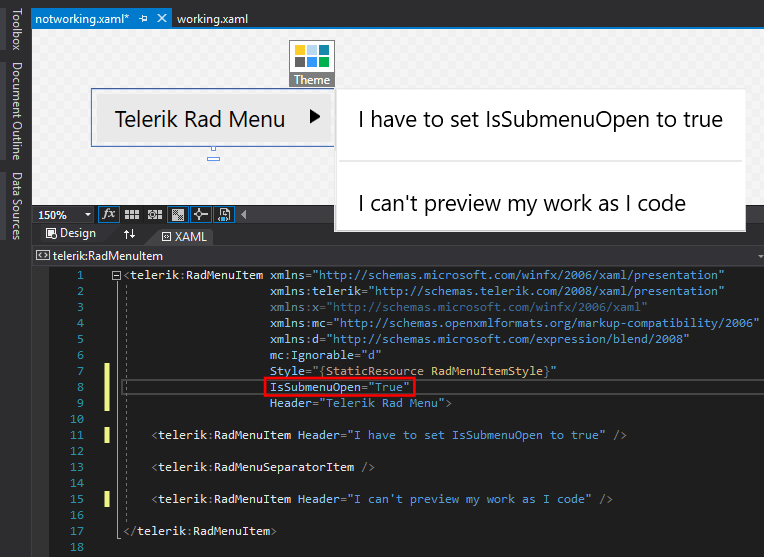Collapse the RadMenuItem code block on line 1

pyautogui.click(x=116, y=276)
